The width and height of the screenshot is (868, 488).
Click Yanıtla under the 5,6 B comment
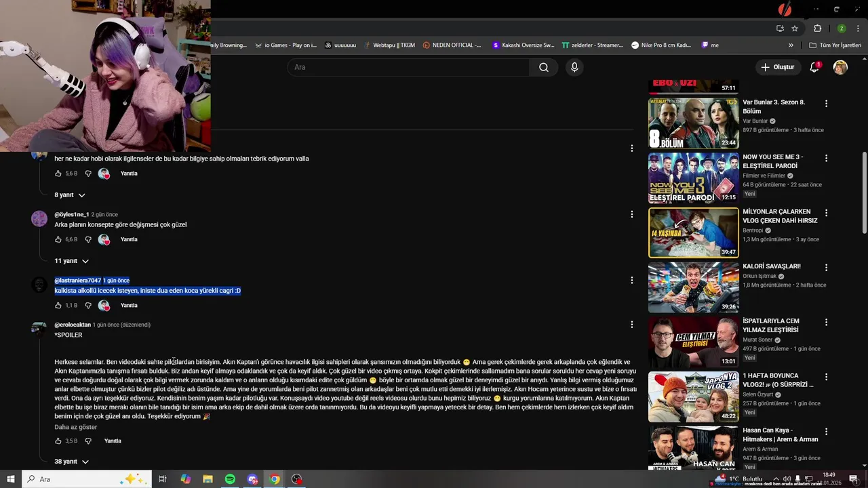click(129, 174)
